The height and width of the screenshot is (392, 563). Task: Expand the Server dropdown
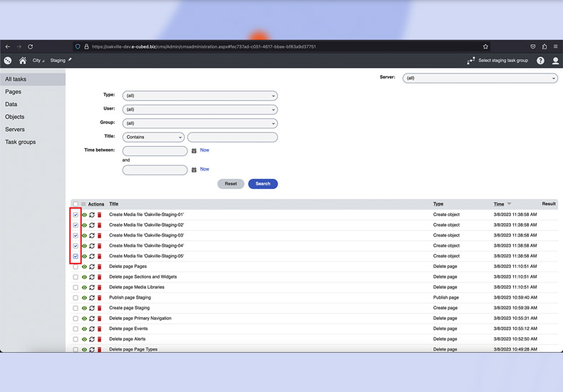click(x=480, y=78)
